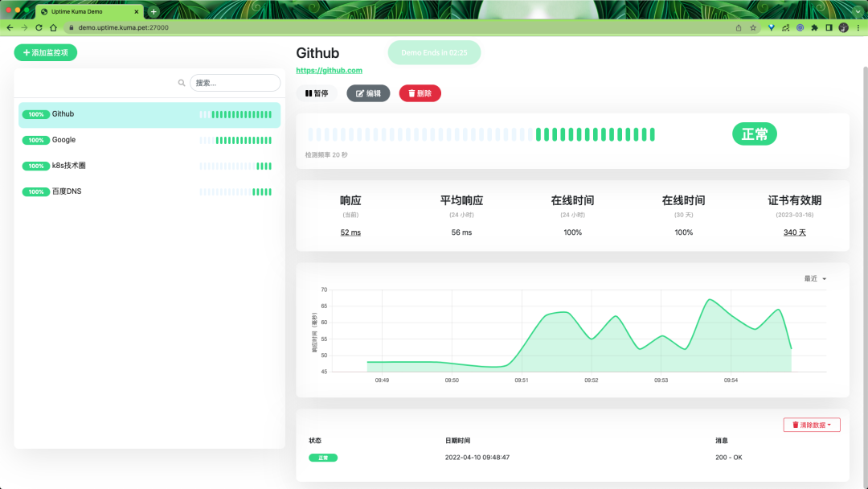Viewport: 868px width, 489px height.
Task: Open the browser home page
Action: point(53,27)
